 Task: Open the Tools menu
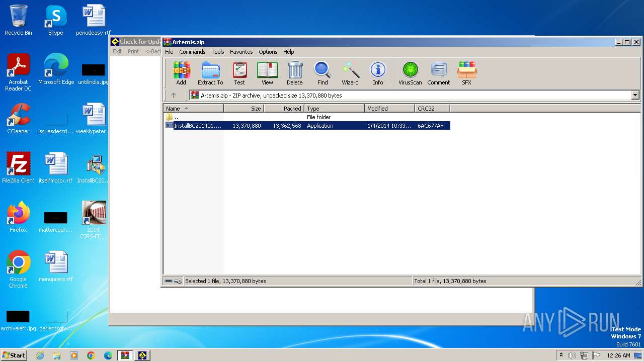coord(218,52)
